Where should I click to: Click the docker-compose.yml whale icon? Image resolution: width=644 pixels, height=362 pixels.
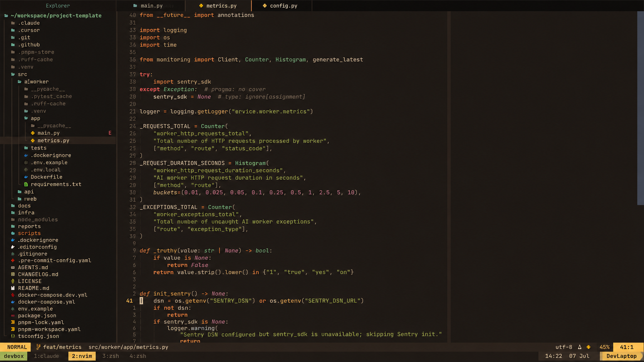13,302
